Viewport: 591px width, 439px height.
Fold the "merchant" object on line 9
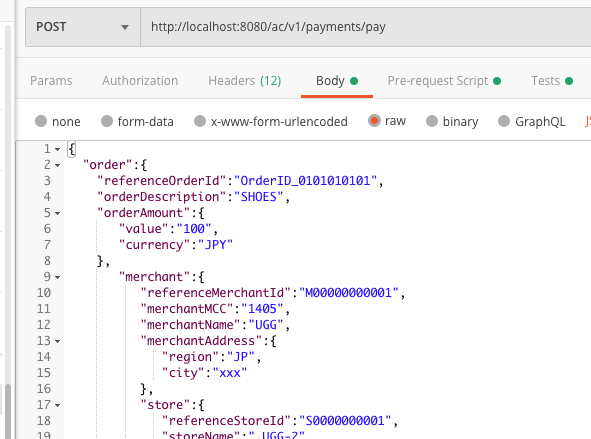(x=57, y=277)
